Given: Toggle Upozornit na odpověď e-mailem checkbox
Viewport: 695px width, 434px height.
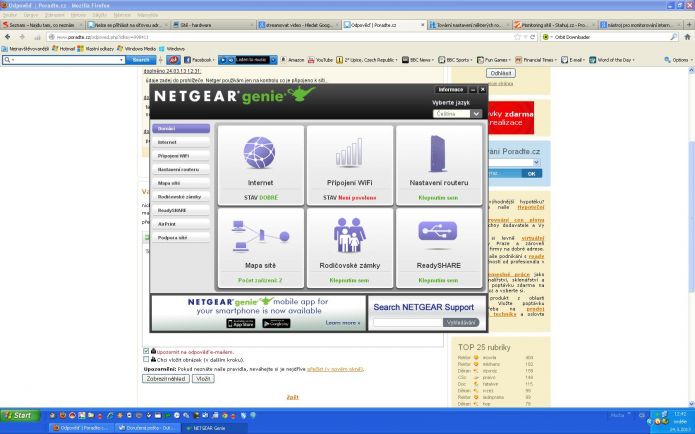Looking at the screenshot, I should [x=146, y=351].
